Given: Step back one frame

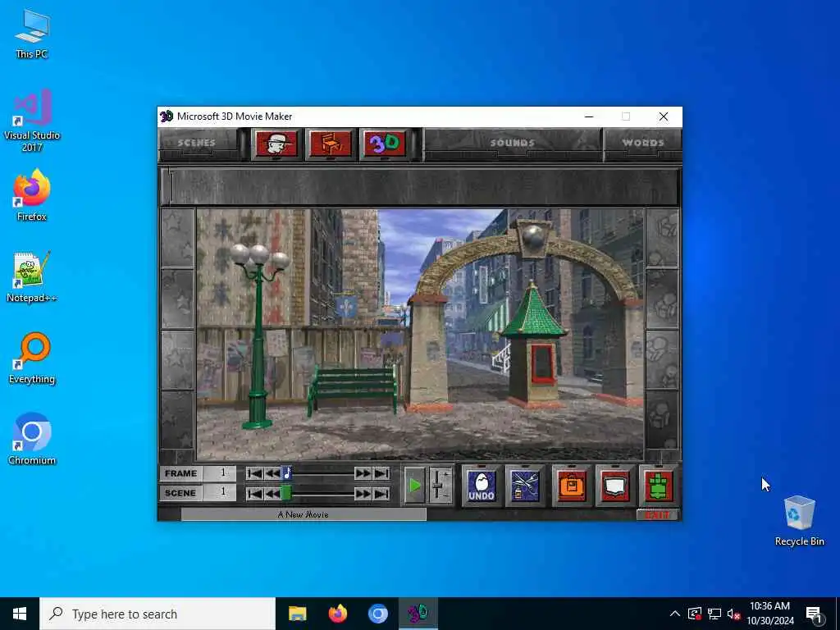Looking at the screenshot, I should coord(272,473).
